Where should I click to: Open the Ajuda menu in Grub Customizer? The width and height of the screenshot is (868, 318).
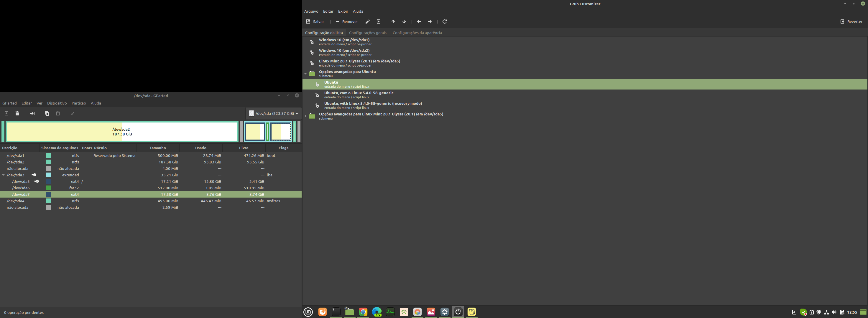click(x=358, y=11)
